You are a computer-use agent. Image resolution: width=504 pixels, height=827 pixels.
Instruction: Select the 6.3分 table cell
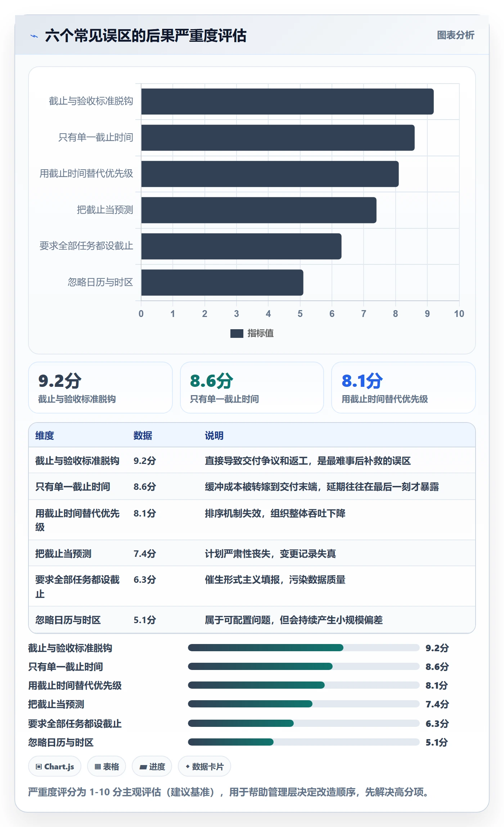pos(145,580)
